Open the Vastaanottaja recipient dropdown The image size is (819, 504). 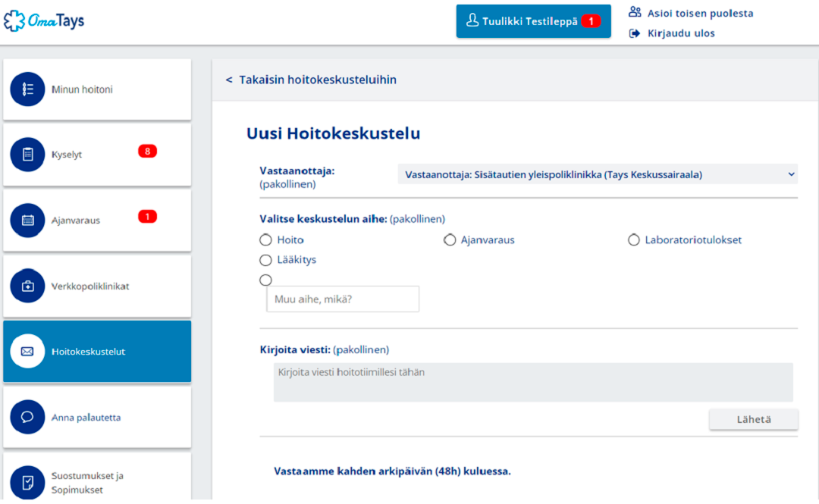click(x=598, y=175)
